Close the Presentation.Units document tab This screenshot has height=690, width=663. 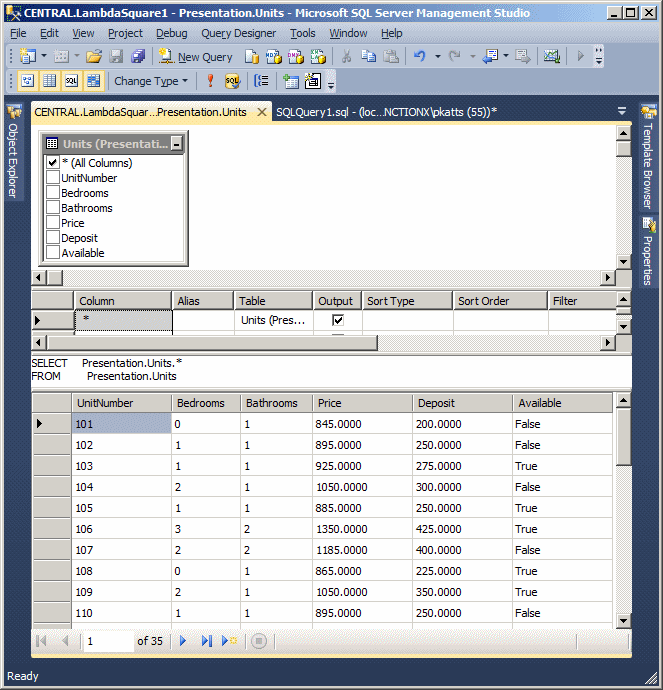262,112
